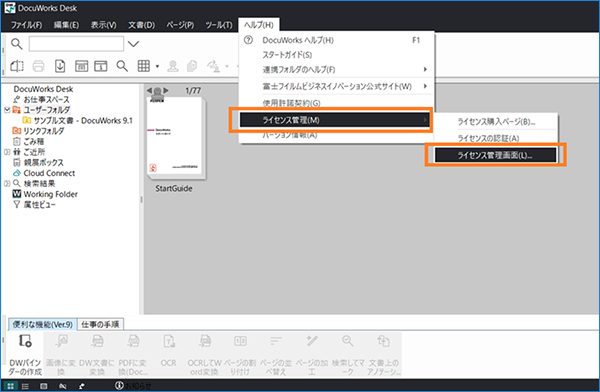Select ライセンスの認証(A) submenu entry
The width and height of the screenshot is (600, 392).
[496, 138]
